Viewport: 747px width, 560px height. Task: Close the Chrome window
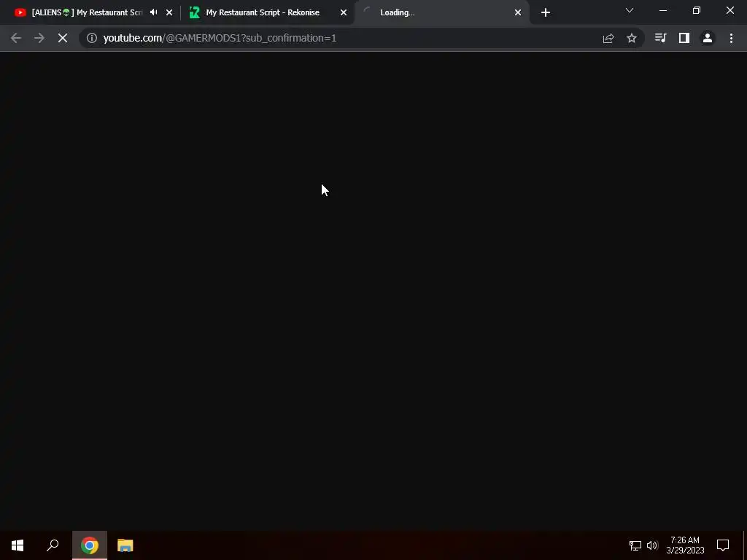[x=729, y=10]
